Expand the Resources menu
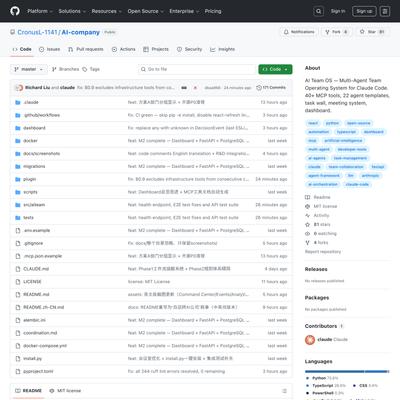400x400 pixels. (x=106, y=11)
